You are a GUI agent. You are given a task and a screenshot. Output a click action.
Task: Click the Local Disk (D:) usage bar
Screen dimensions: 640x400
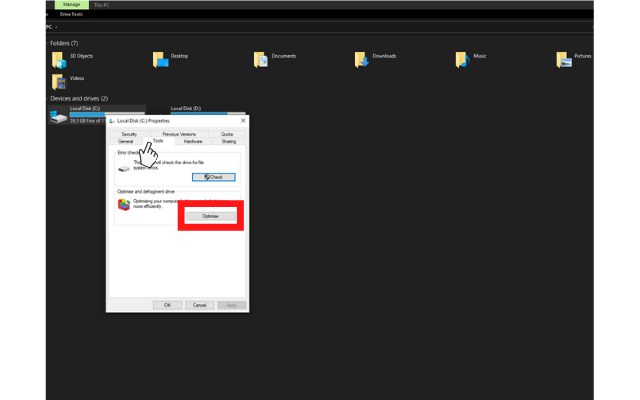[x=208, y=113]
